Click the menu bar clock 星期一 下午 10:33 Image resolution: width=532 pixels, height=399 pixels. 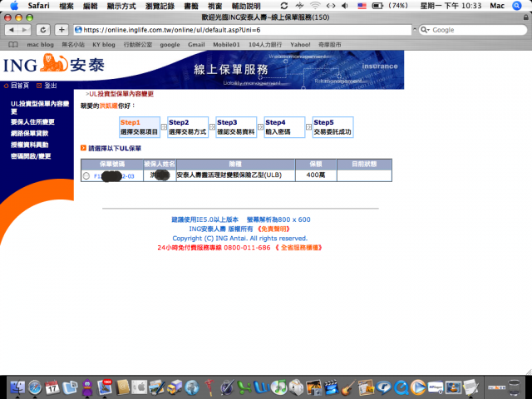tap(451, 6)
